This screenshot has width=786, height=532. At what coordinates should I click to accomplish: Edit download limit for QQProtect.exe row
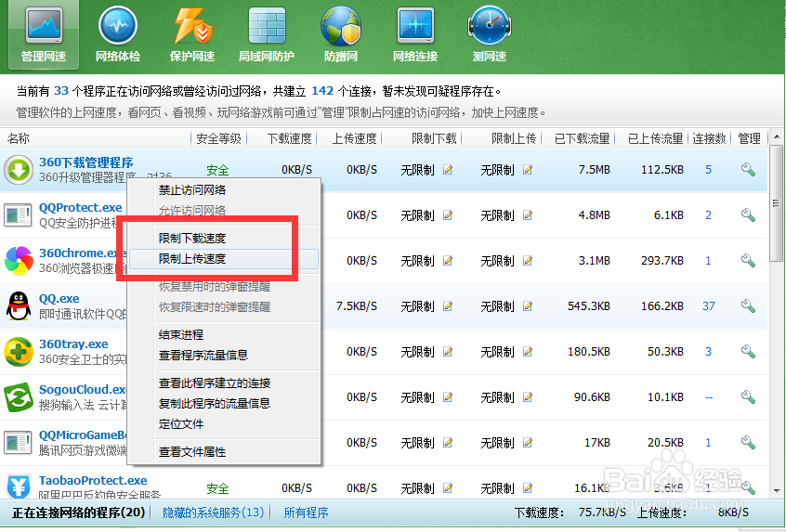(x=448, y=215)
